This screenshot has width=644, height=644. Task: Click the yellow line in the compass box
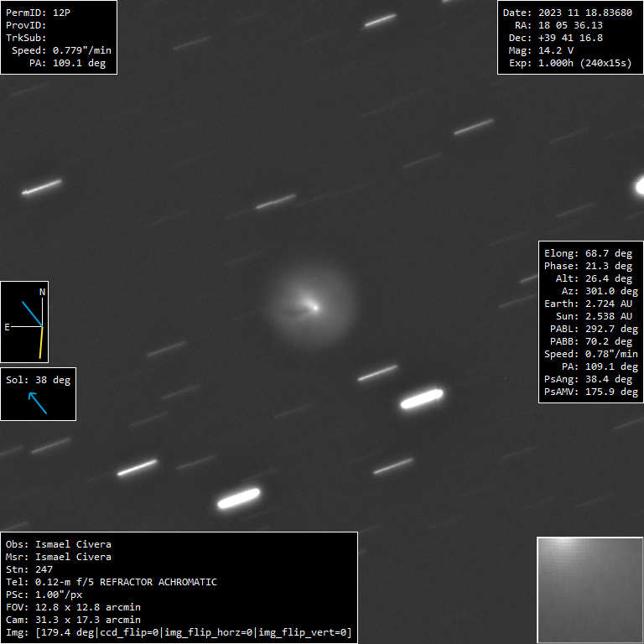[41, 342]
